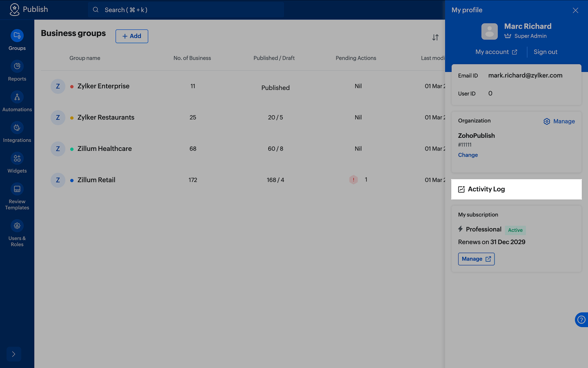Click the Zillum Retail Z avatar
588x368 pixels.
click(x=58, y=180)
